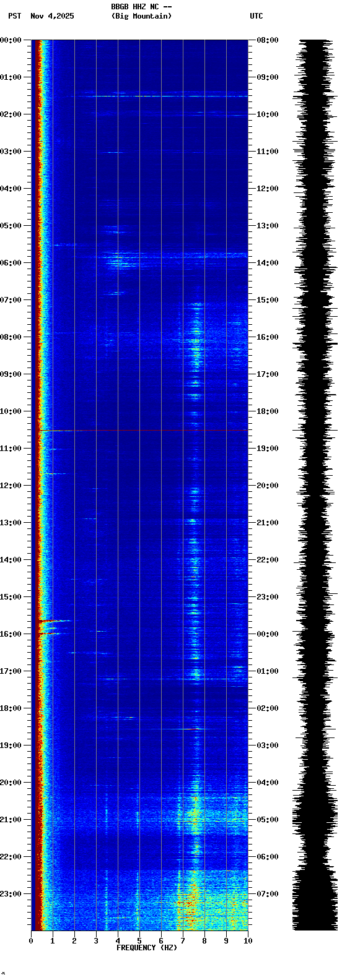Click the UTC '22:00' time label
Image resolution: width=342 pixels, height=980 pixels.
(x=268, y=560)
